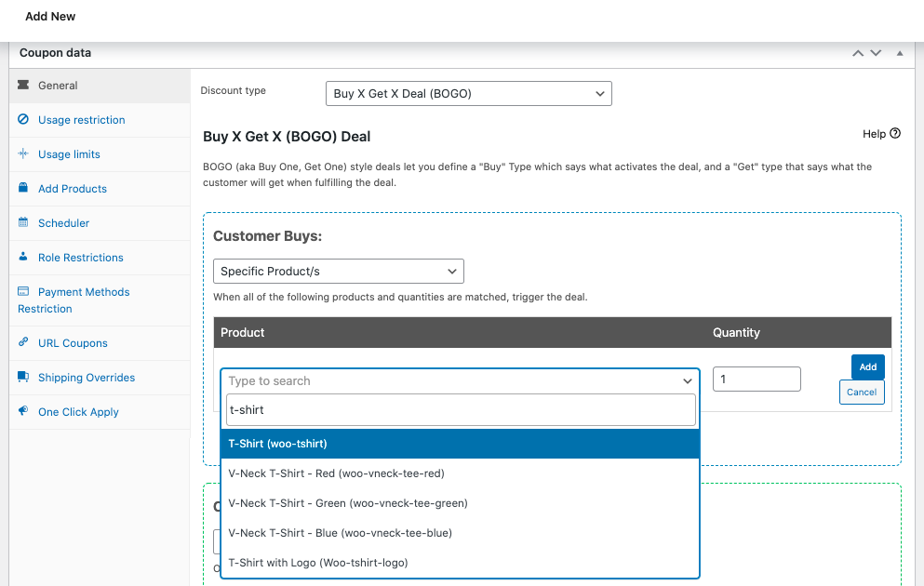This screenshot has height=586, width=924.
Task: Click the One Click Apply megaphone icon
Action: point(23,410)
